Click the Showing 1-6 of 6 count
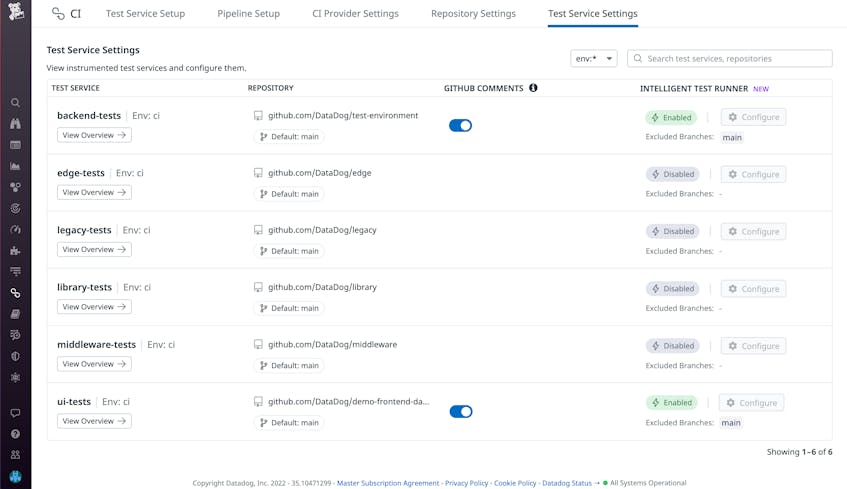Viewport: 847px width, 489px height. [799, 452]
